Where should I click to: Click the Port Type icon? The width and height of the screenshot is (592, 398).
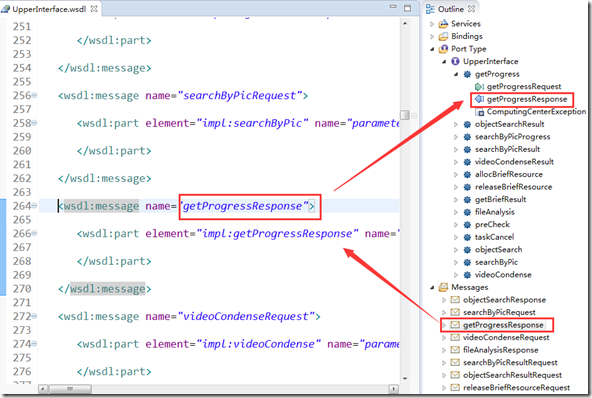click(443, 49)
